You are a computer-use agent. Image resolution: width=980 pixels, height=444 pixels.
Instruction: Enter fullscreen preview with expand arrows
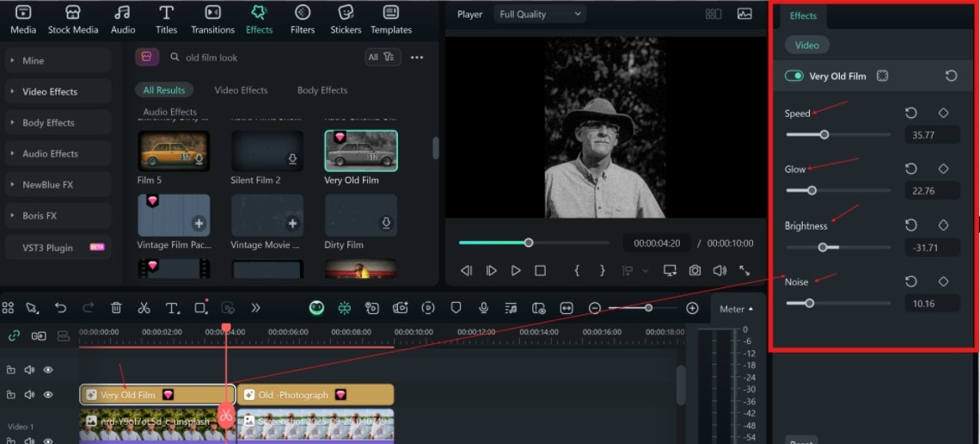coord(744,271)
